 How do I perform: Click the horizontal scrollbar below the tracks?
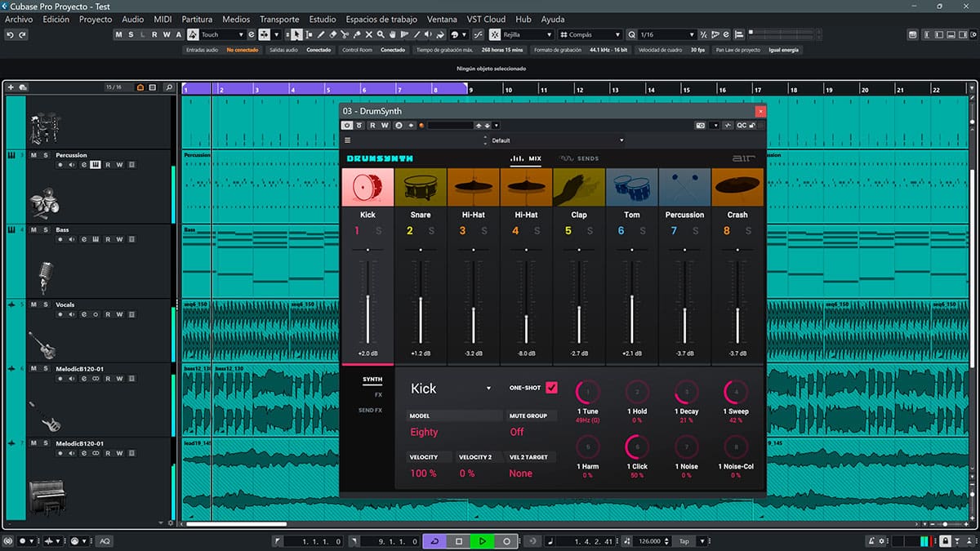click(237, 524)
